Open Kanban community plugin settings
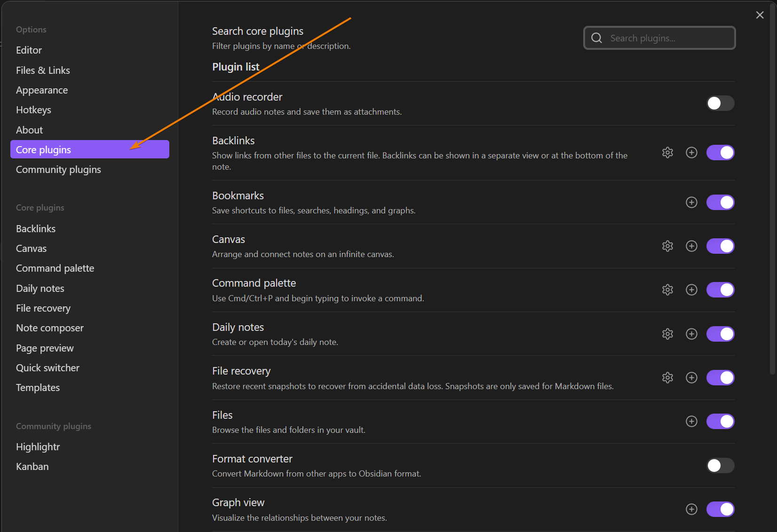This screenshot has height=532, width=777. (32, 467)
